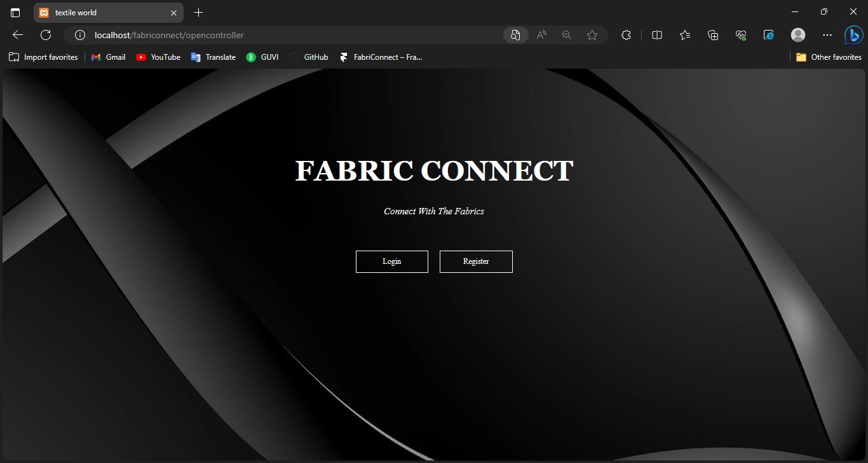
Task: Open the YouTube bookmark
Action: coord(158,57)
